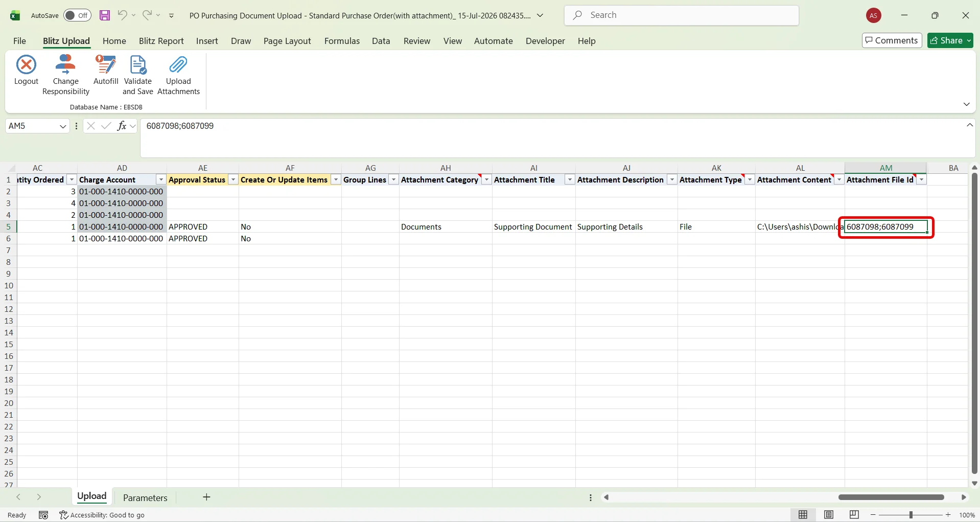Open the Attachment File Id filter dropdown
This screenshot has width=980, height=522.
(921, 180)
